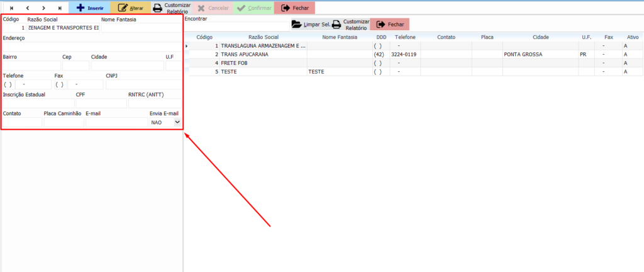Click the previous record arrow
The height and width of the screenshot is (272, 644).
pyautogui.click(x=27, y=8)
